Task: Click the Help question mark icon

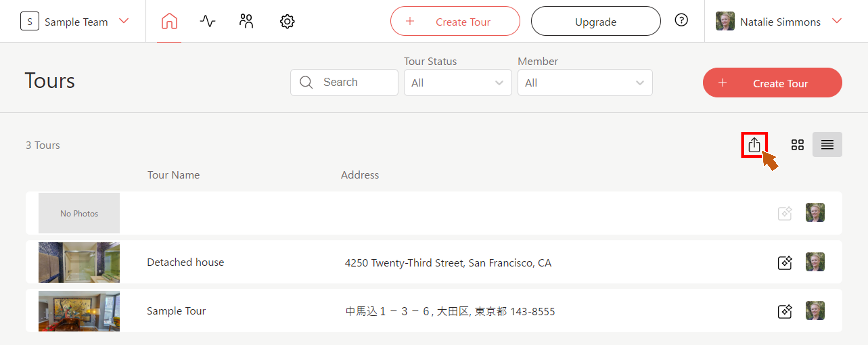Action: coord(681,21)
